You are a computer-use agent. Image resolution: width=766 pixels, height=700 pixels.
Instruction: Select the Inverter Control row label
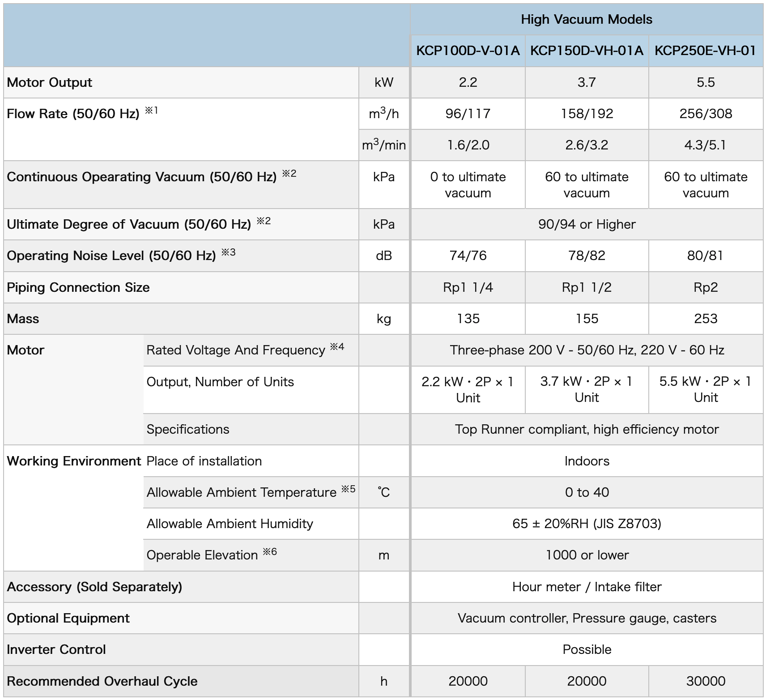point(56,649)
